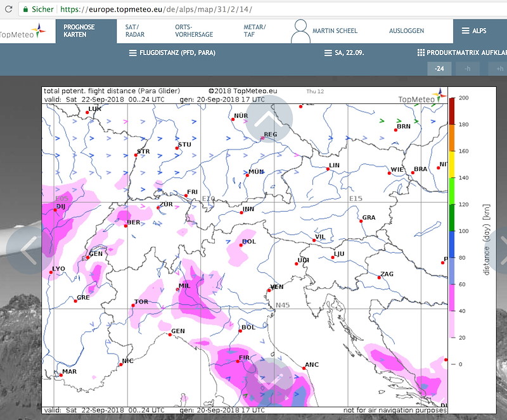
Task: Open the Martin Scheel account link
Action: coord(335,31)
